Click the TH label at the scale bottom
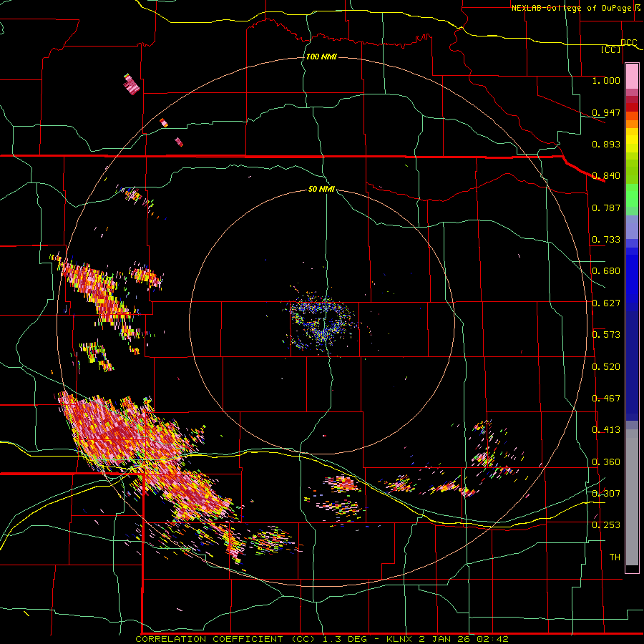Viewport: 644px width, 644px height. click(x=615, y=557)
